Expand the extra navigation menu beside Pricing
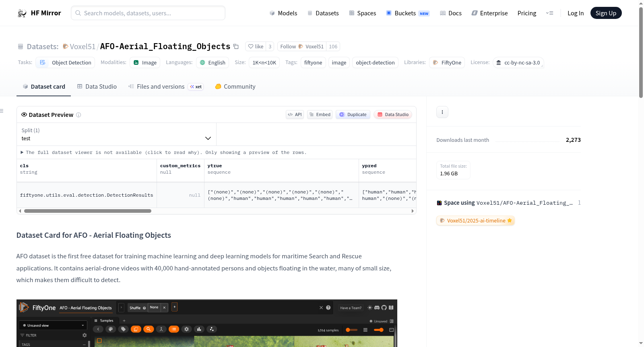Image resolution: width=644 pixels, height=347 pixels. point(549,13)
